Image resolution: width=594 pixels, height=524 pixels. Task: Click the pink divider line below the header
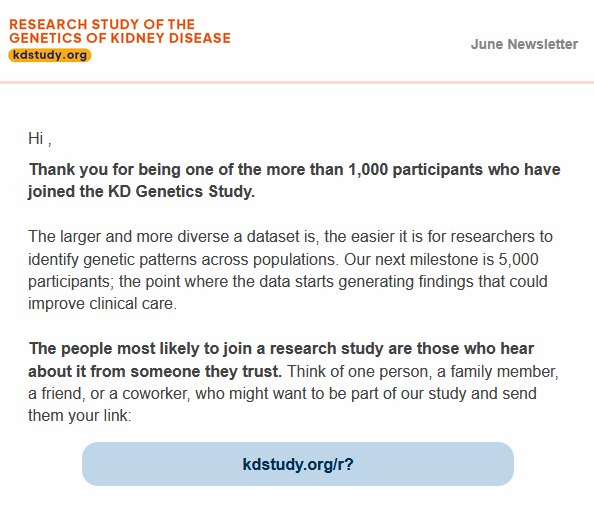(x=297, y=82)
